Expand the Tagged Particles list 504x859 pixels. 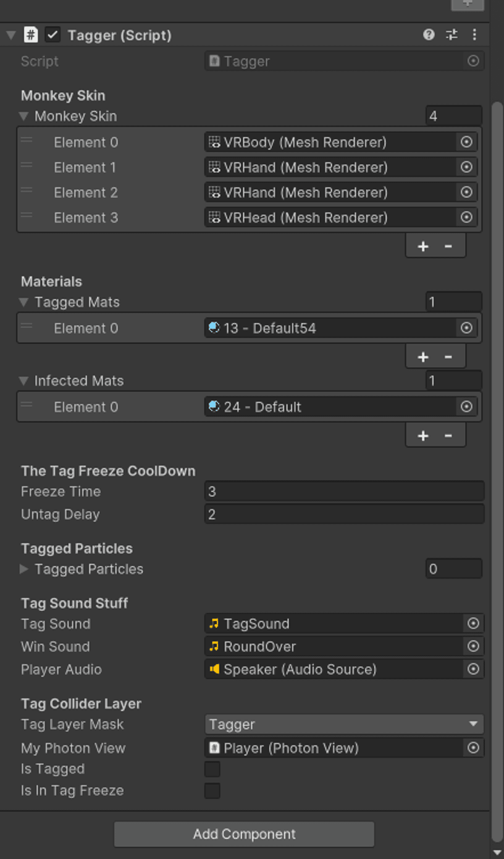24,569
